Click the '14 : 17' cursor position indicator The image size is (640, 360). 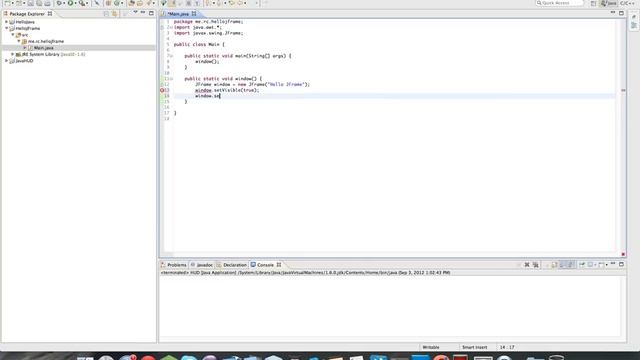[507, 347]
